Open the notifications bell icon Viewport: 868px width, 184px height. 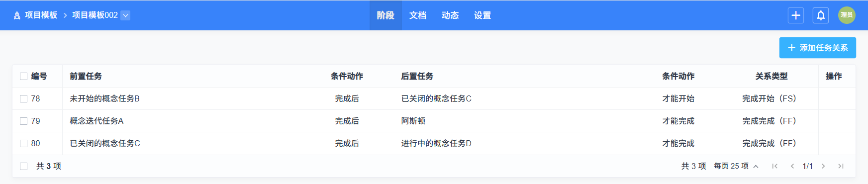[x=821, y=15]
